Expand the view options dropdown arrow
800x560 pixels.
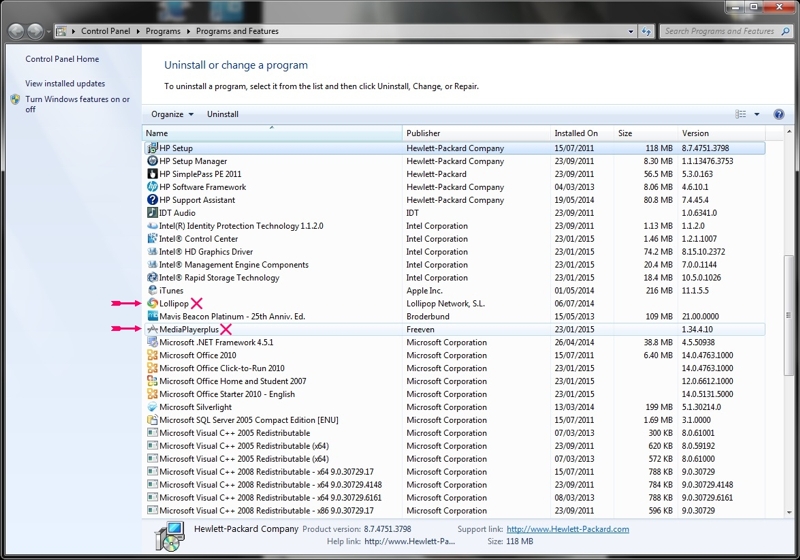(x=757, y=115)
